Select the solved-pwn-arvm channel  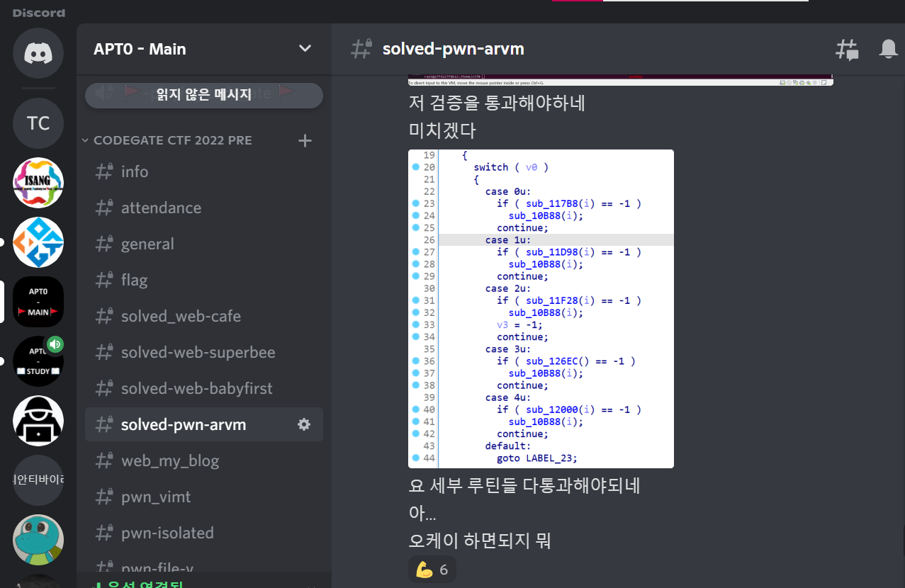[204, 424]
